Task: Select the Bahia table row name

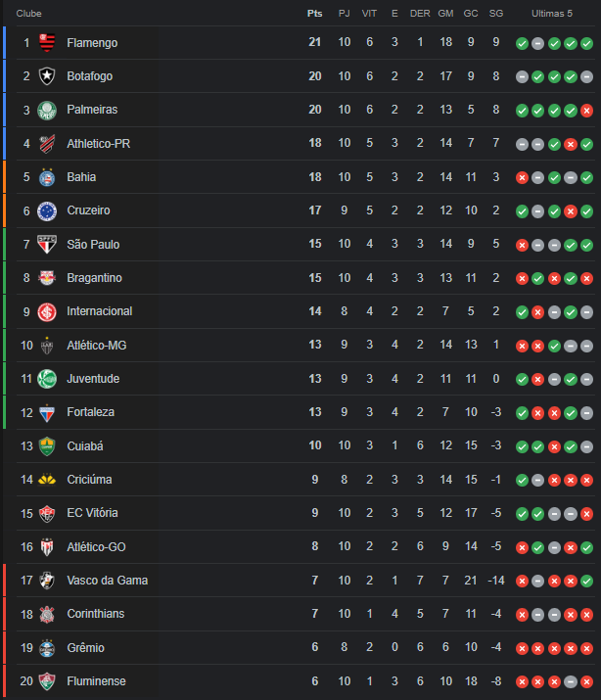Action: tap(81, 177)
